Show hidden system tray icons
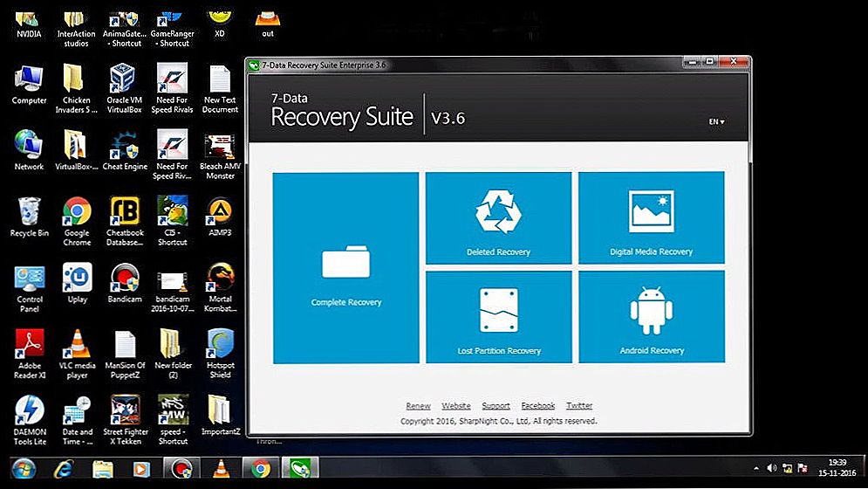This screenshot has height=489, width=868. point(756,469)
